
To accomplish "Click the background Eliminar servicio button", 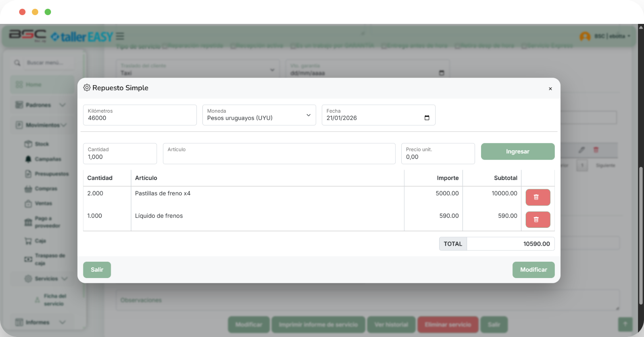I will tap(448, 325).
